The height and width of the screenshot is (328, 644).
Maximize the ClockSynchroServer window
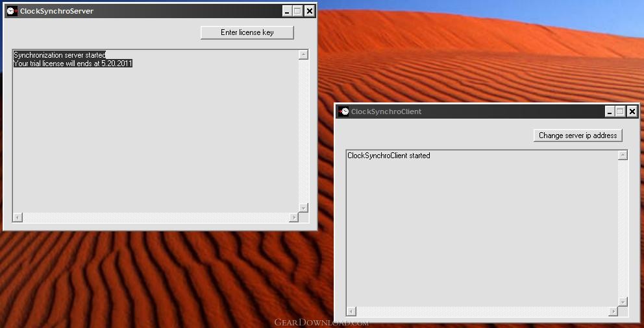[x=298, y=11]
